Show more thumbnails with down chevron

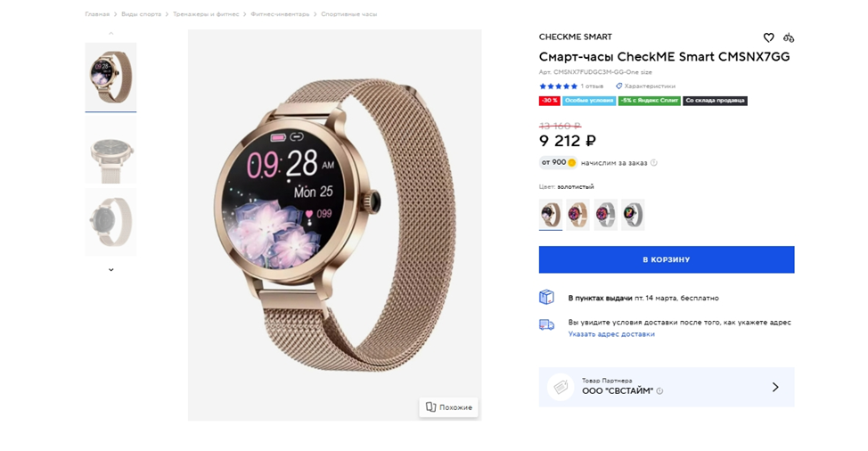point(111,269)
